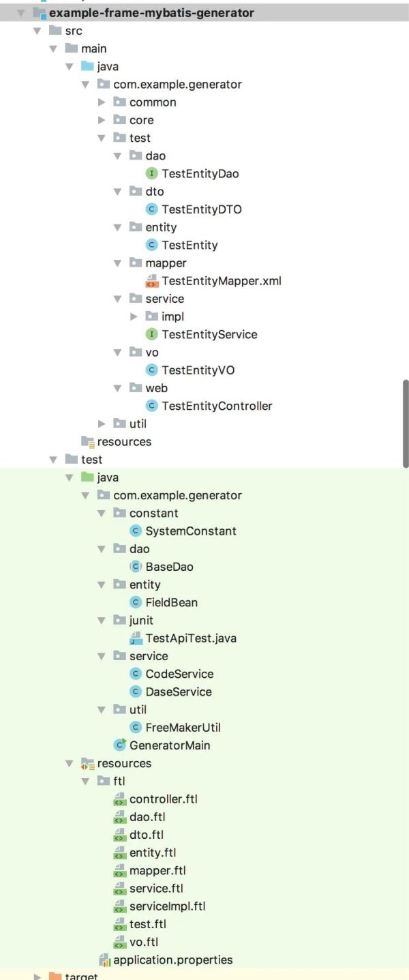409x980 pixels.
Task: Expand the common package
Action: pos(102,102)
